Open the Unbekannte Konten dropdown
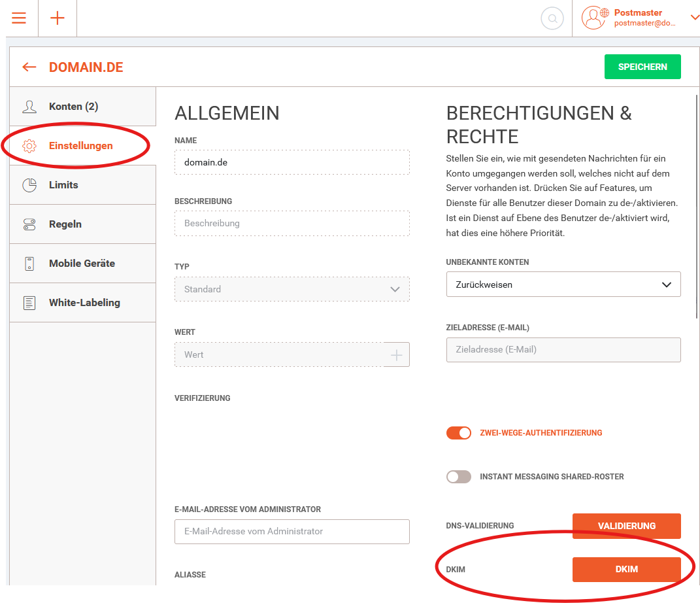 [x=563, y=284]
